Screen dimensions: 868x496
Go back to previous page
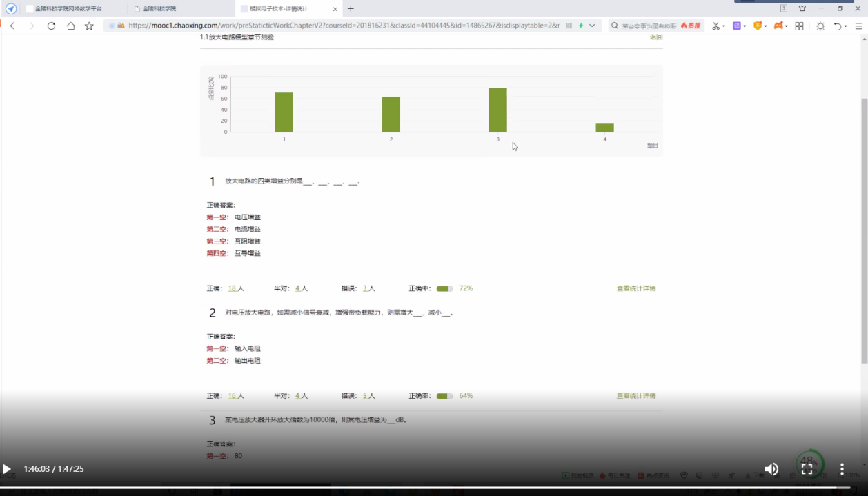tap(12, 26)
